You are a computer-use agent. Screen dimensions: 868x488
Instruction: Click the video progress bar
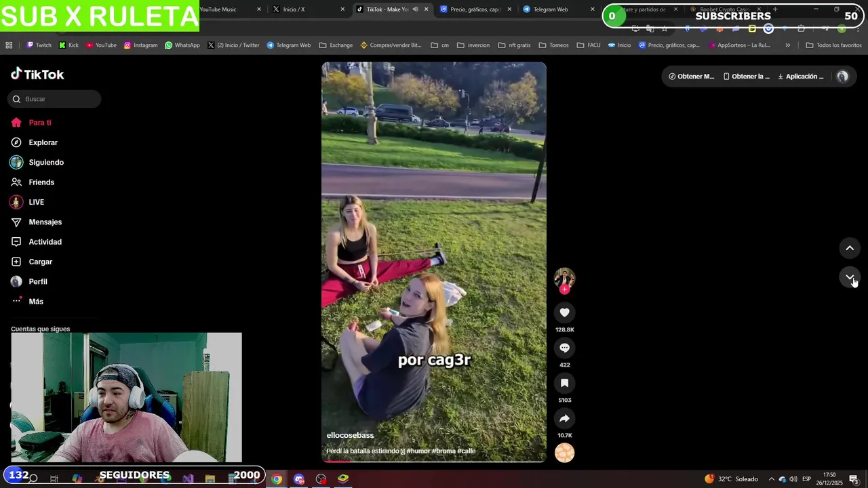(x=434, y=461)
